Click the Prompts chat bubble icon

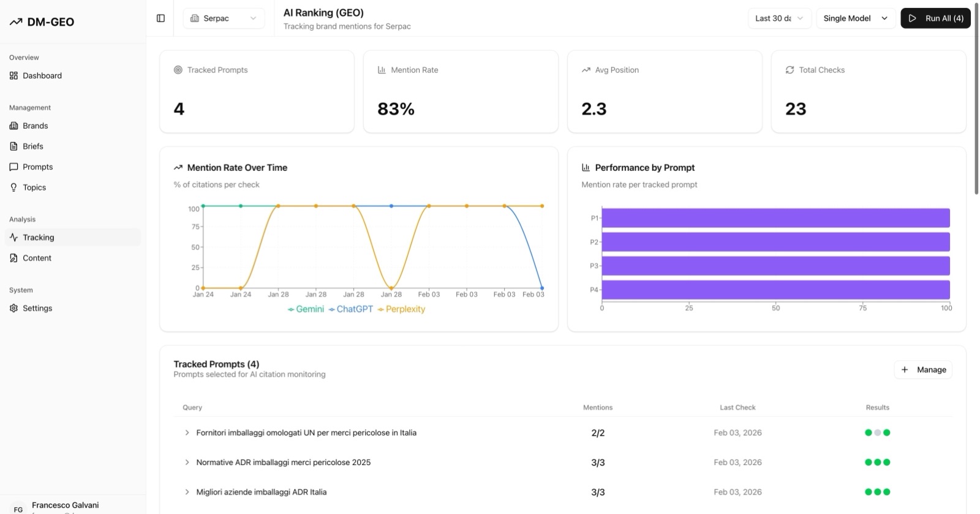(x=13, y=167)
